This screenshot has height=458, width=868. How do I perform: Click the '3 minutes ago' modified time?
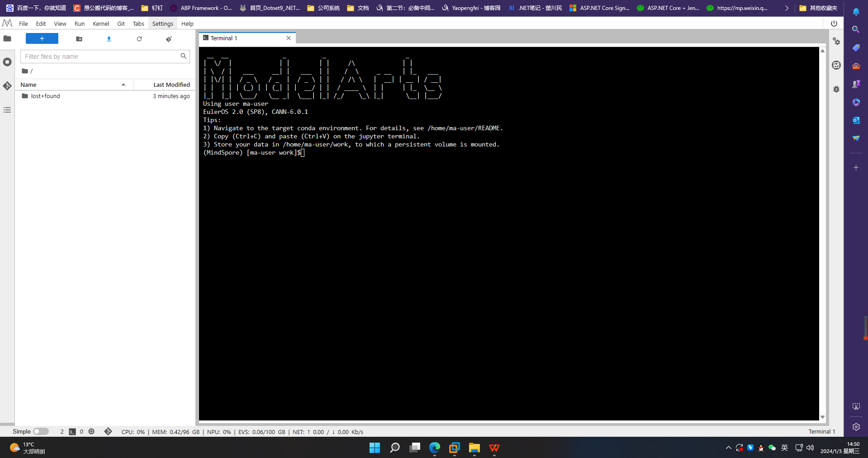click(171, 96)
